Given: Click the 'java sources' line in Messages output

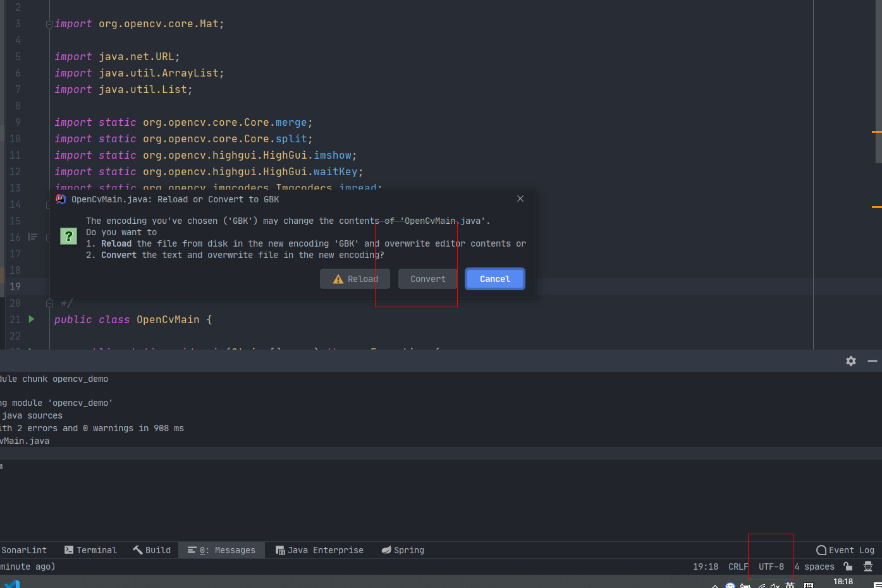Looking at the screenshot, I should [32, 415].
